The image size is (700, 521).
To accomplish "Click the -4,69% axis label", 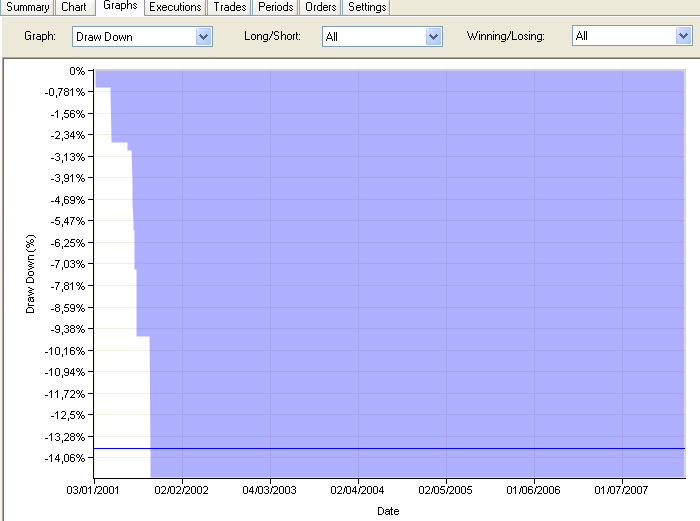I will click(x=67, y=200).
